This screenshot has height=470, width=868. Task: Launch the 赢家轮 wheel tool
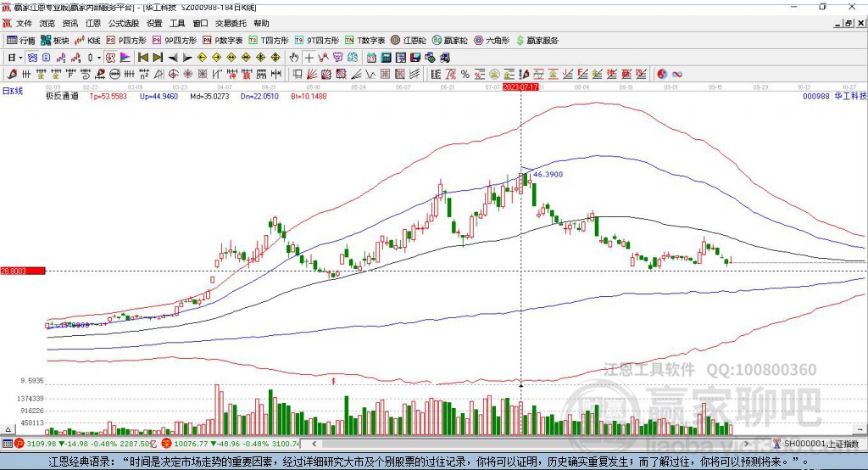pyautogui.click(x=449, y=41)
